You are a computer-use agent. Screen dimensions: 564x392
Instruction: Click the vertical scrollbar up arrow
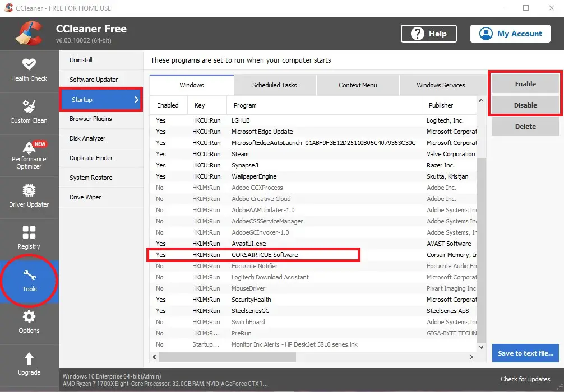coord(481,101)
